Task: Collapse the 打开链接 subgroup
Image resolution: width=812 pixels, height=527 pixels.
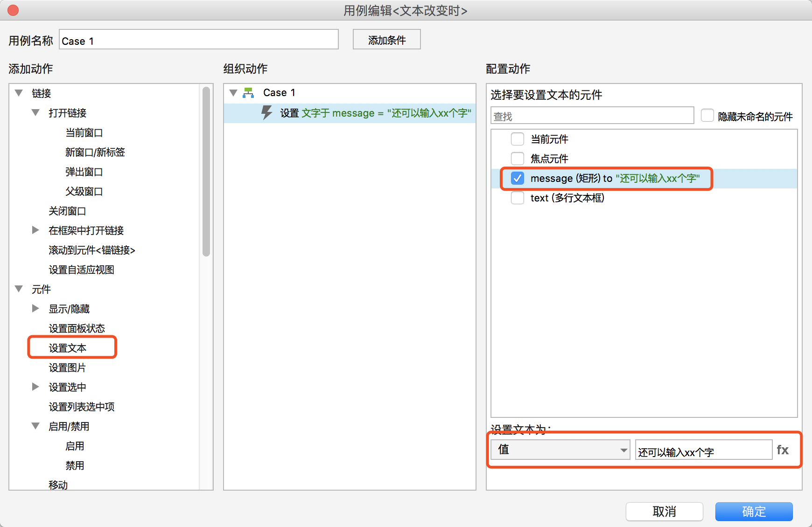Action: tap(35, 112)
